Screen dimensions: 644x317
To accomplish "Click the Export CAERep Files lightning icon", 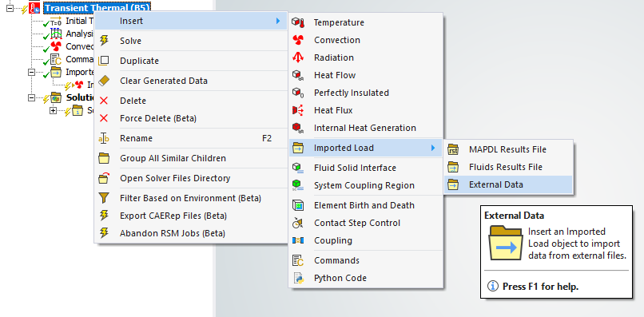I will (105, 216).
